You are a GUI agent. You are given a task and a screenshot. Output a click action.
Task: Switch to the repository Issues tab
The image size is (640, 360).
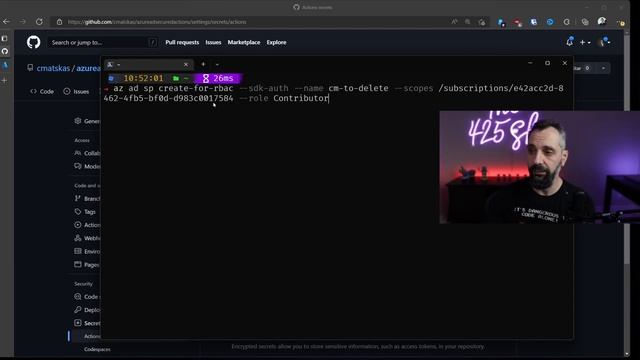click(76, 91)
